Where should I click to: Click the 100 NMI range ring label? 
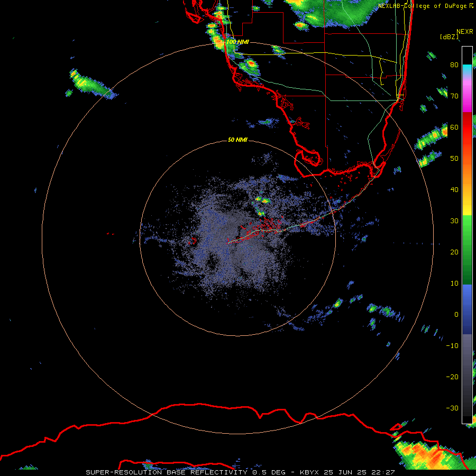(237, 42)
